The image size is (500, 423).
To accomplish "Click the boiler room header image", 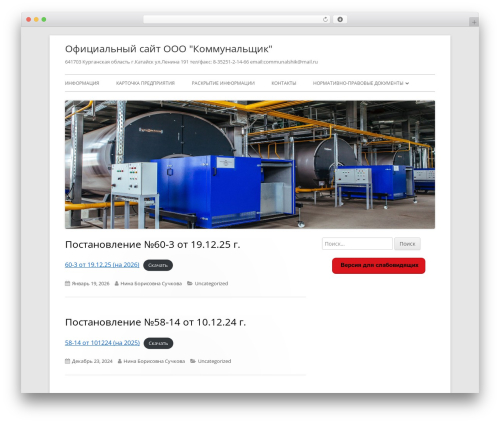I will pyautogui.click(x=250, y=164).
